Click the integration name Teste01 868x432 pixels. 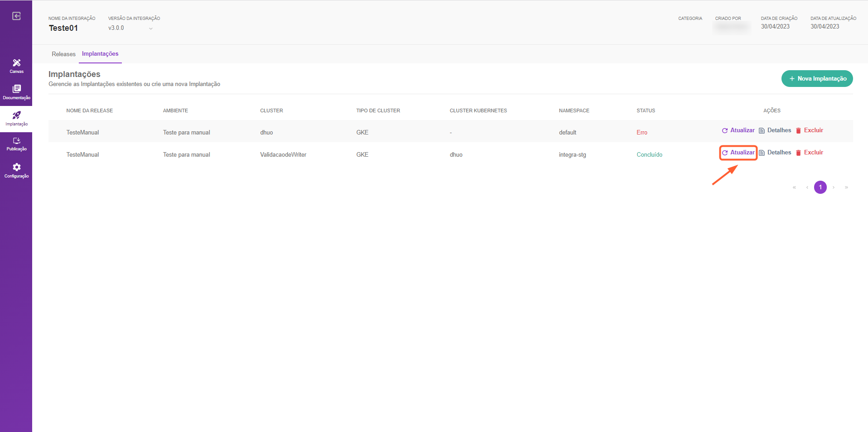coord(63,28)
